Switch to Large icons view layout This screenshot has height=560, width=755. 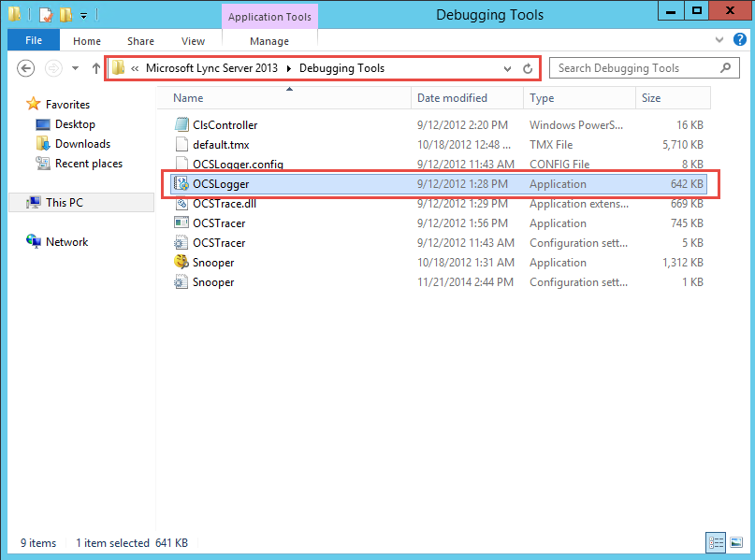[736, 542]
